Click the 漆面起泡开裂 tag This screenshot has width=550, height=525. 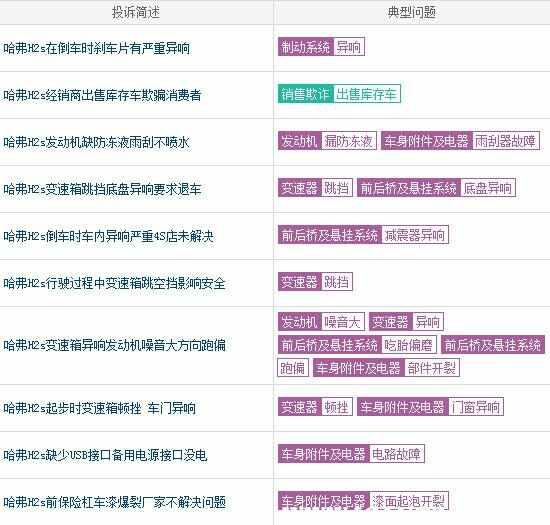pyautogui.click(x=409, y=500)
